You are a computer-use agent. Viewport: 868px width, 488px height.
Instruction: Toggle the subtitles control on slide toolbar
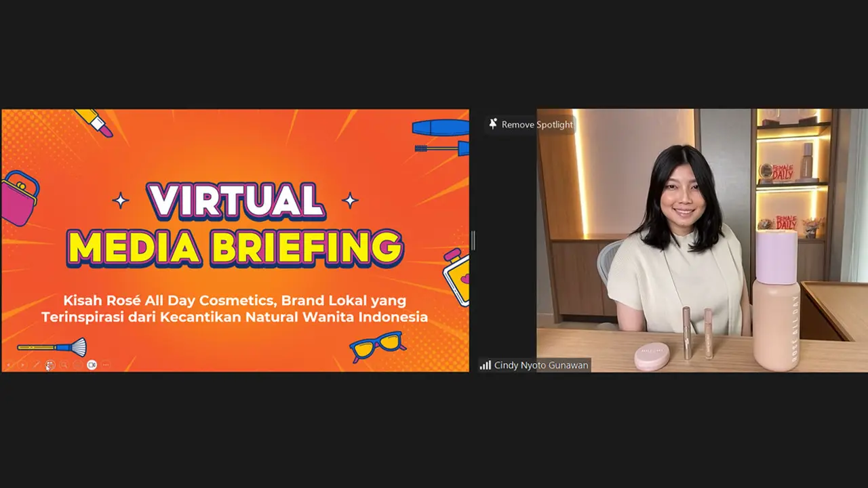77,365
